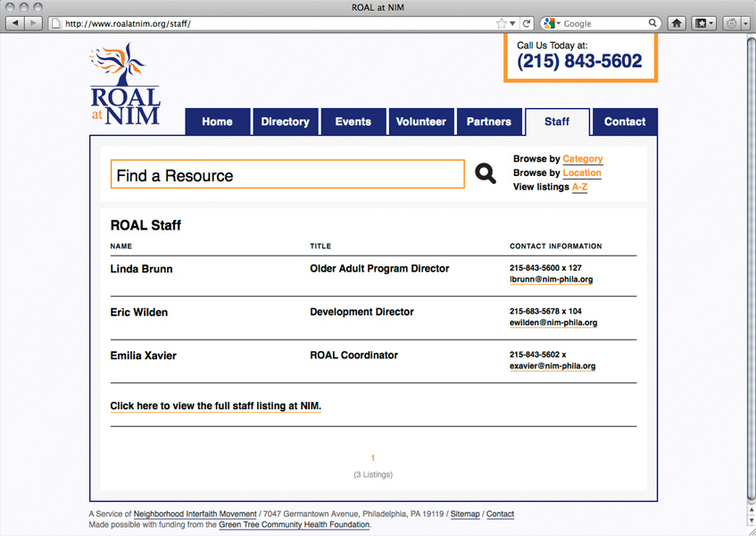Open Neighborhood Interfaith Movement footer link
The height and width of the screenshot is (536, 756).
(195, 515)
